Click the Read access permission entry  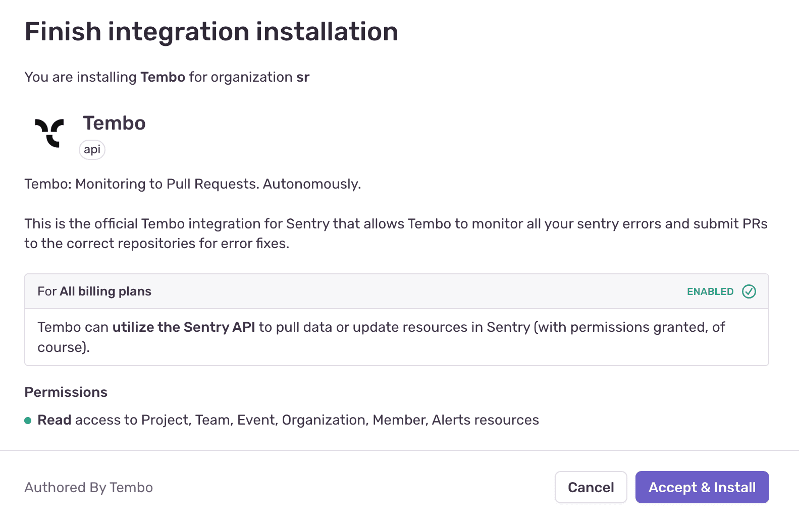coord(288,420)
